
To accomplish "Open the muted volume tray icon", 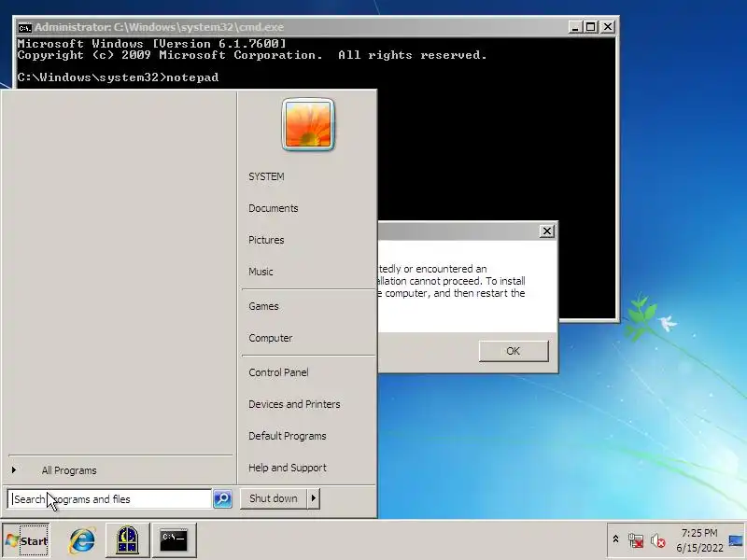I will [x=658, y=540].
